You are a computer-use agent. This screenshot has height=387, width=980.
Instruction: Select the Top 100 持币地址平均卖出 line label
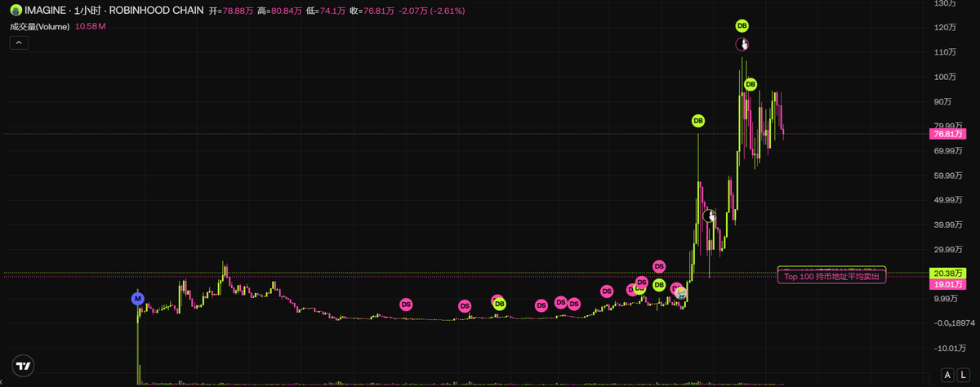(831, 277)
